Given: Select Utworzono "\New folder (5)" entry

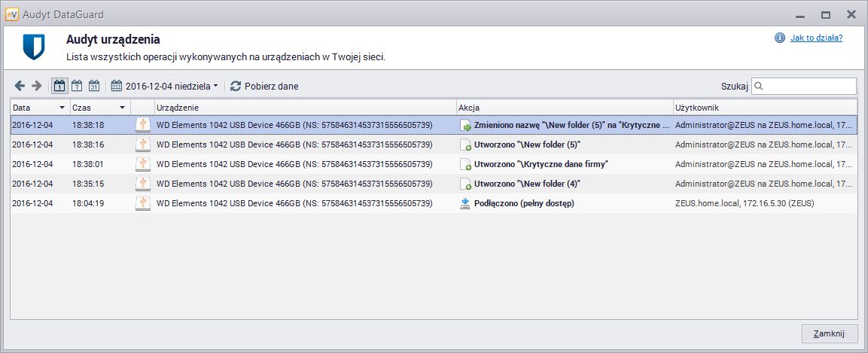Looking at the screenshot, I should pyautogui.click(x=528, y=145).
